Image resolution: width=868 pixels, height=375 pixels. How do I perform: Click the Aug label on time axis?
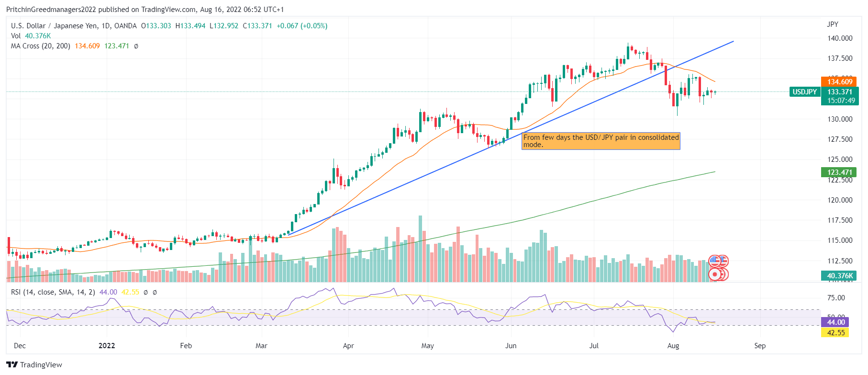pos(673,346)
